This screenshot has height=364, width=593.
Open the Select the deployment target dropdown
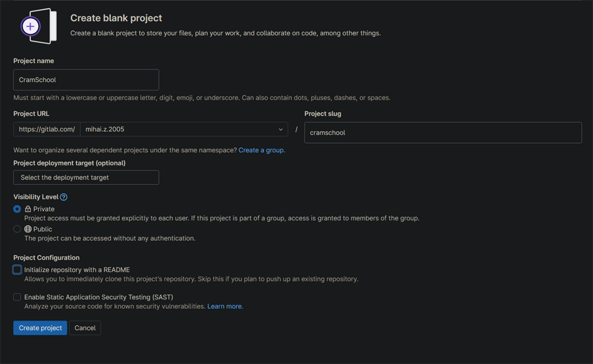[x=86, y=178]
